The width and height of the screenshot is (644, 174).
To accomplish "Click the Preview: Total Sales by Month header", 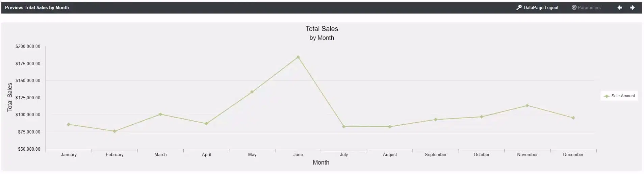I will click(37, 8).
